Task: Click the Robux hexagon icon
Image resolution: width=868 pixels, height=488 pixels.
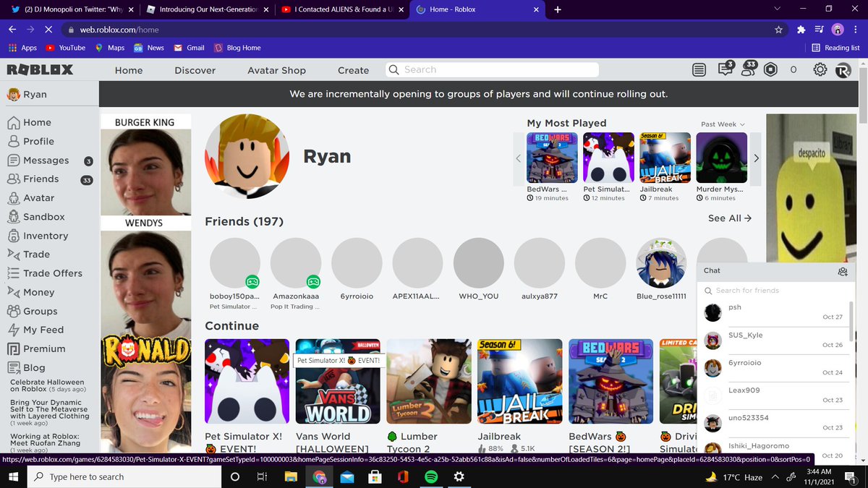Action: pyautogui.click(x=771, y=70)
